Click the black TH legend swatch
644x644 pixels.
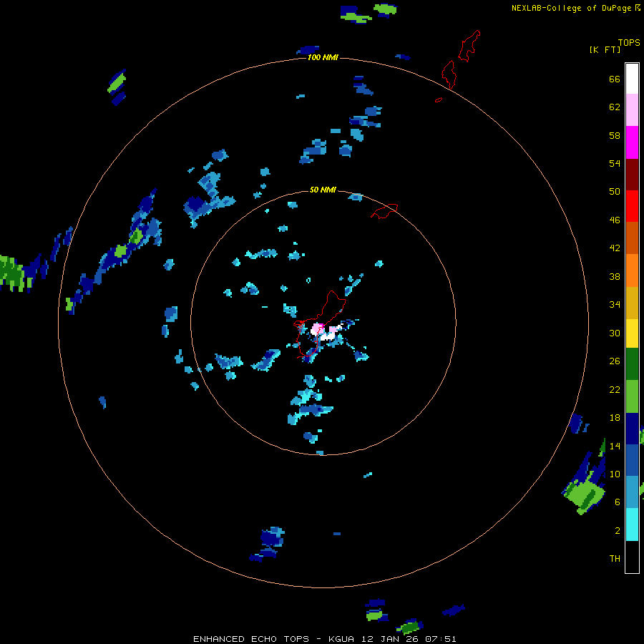(x=632, y=557)
